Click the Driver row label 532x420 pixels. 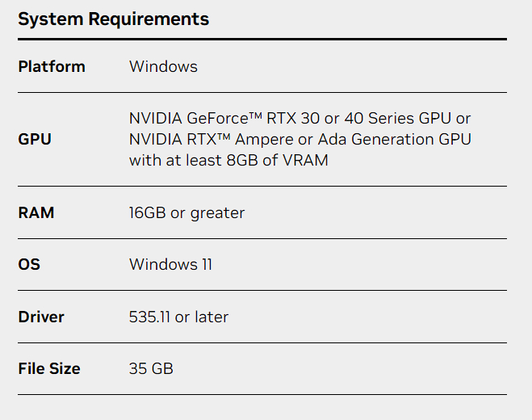[x=42, y=317]
